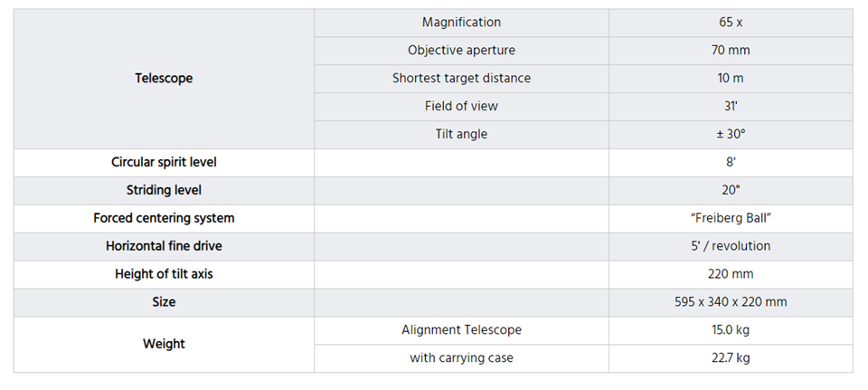Select the Field of view label
The image size is (868, 390).
tap(461, 106)
